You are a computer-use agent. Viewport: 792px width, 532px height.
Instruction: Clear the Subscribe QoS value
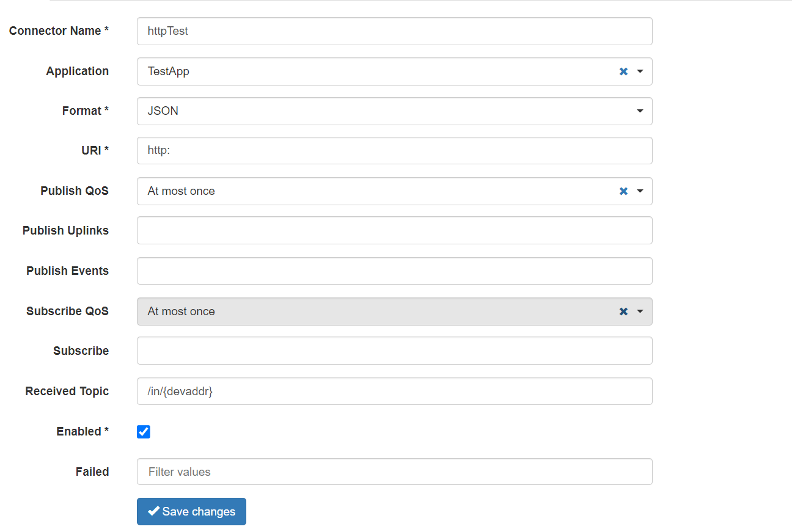tap(623, 312)
